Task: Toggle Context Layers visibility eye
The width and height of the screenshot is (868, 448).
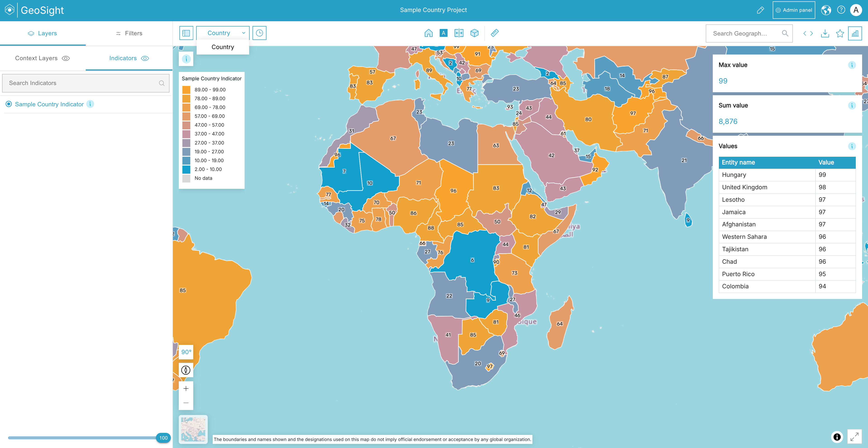Action: pyautogui.click(x=66, y=58)
